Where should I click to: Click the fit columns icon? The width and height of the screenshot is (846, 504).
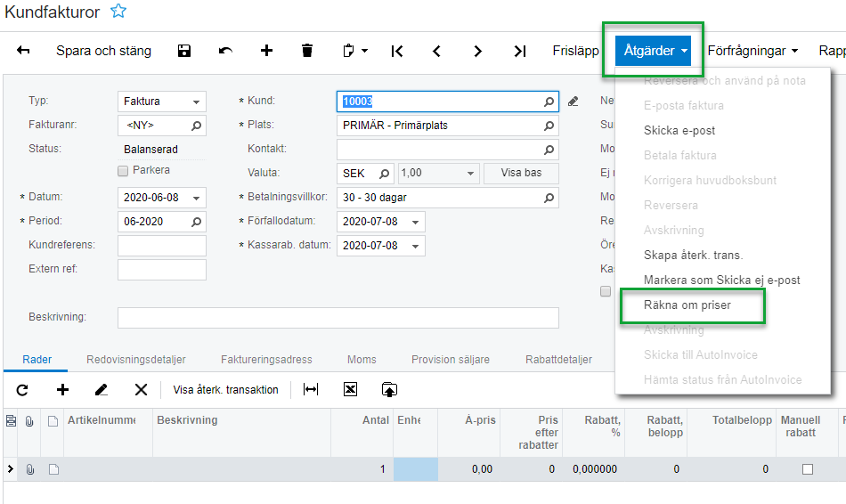click(x=311, y=389)
